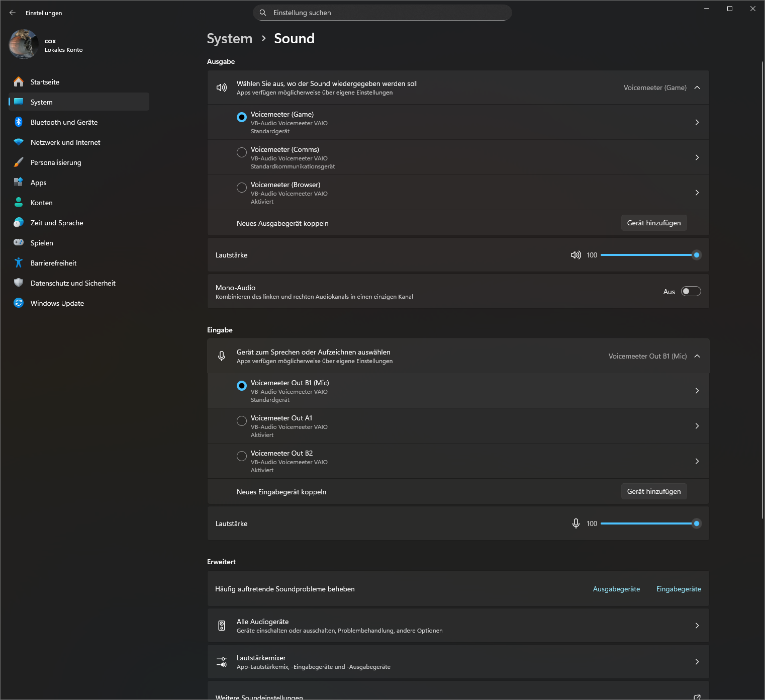Select Voicemeeter Out A1 input radio button

point(242,421)
